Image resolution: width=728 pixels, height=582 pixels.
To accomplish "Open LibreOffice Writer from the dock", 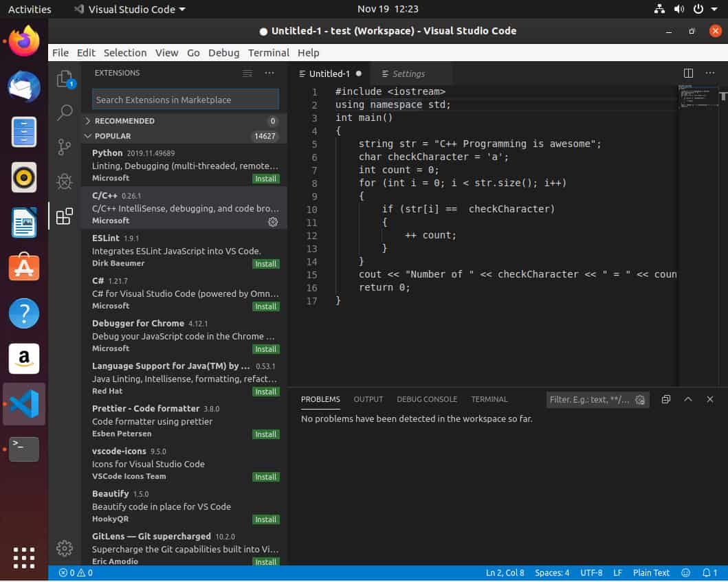I will (24, 223).
